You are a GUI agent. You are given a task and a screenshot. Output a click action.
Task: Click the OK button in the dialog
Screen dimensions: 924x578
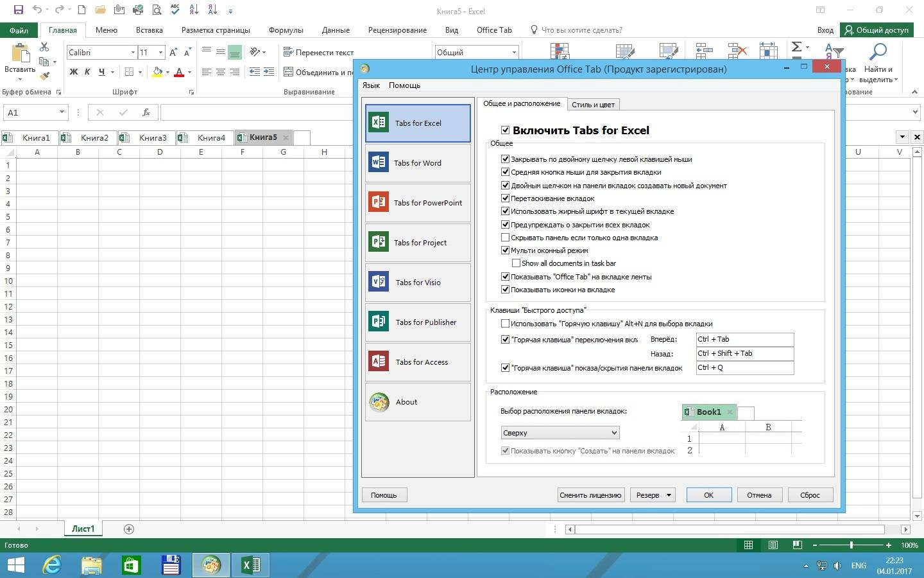pos(708,495)
